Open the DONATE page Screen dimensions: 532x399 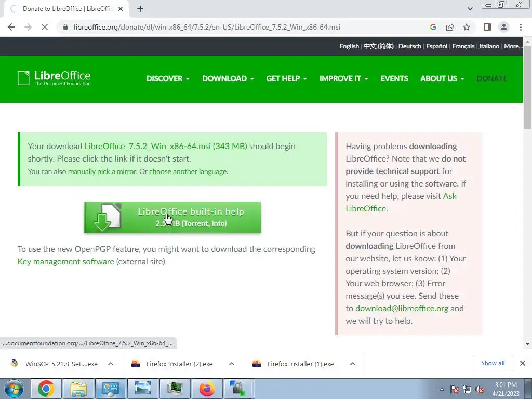coord(491,78)
